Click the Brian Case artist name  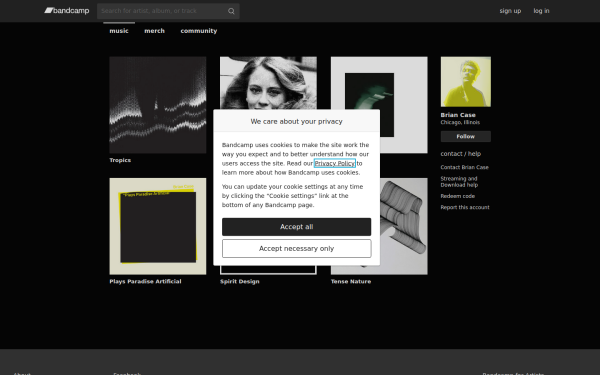coord(458,115)
